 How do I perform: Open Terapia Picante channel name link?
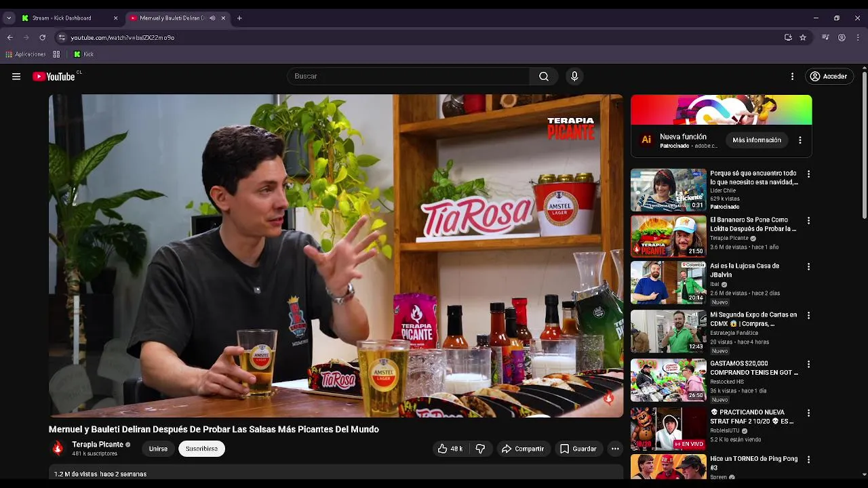98,445
